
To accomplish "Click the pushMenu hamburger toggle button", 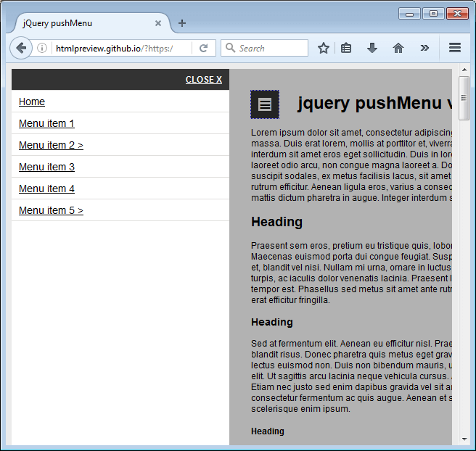I will point(265,104).
